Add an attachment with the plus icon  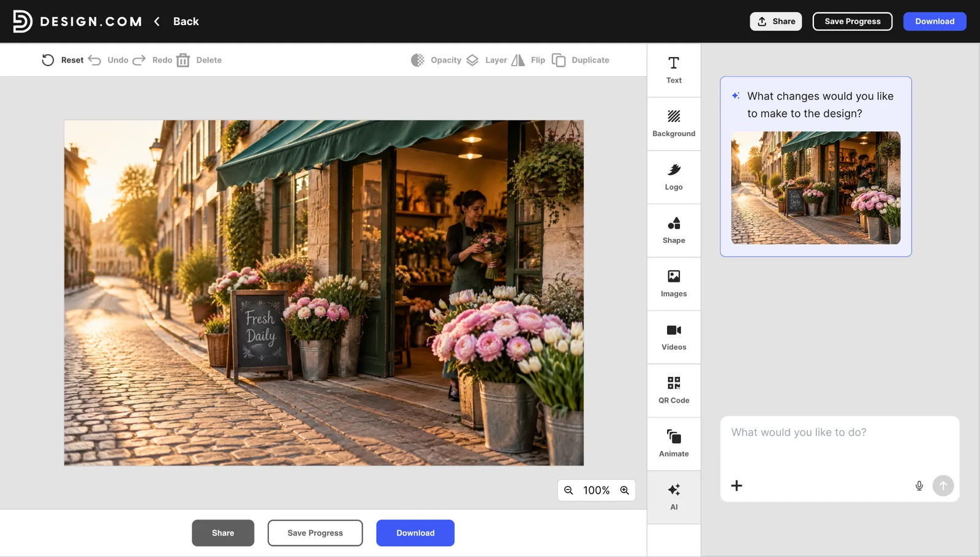pyautogui.click(x=737, y=486)
